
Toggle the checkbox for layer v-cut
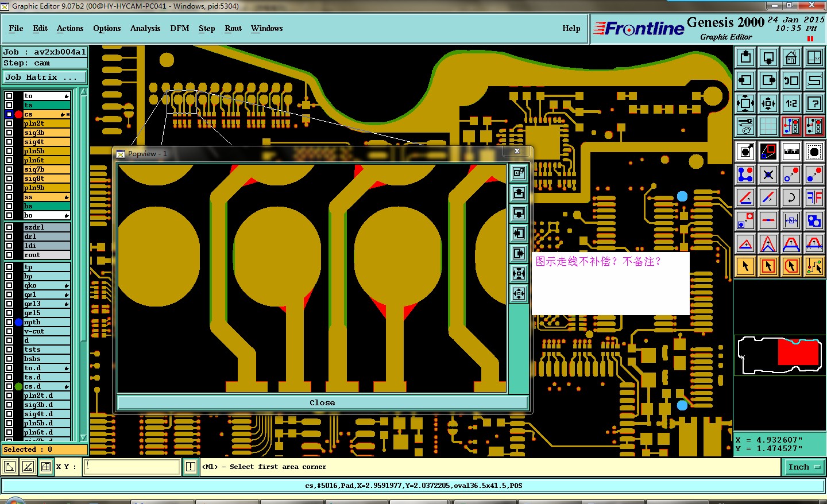(9, 331)
